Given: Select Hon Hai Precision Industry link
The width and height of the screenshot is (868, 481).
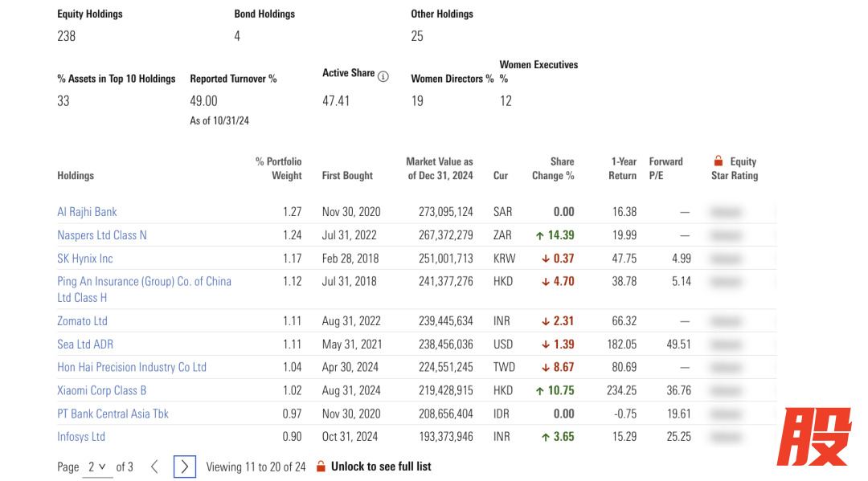Looking at the screenshot, I should (132, 367).
